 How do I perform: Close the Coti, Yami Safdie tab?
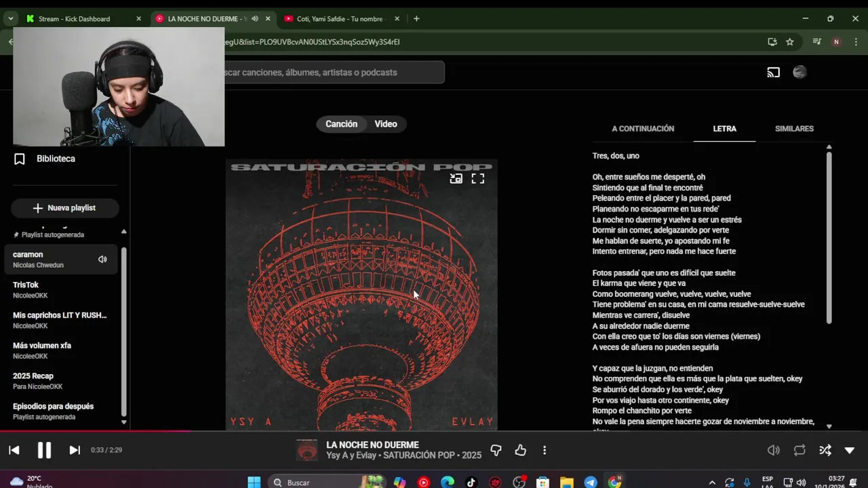(x=397, y=19)
